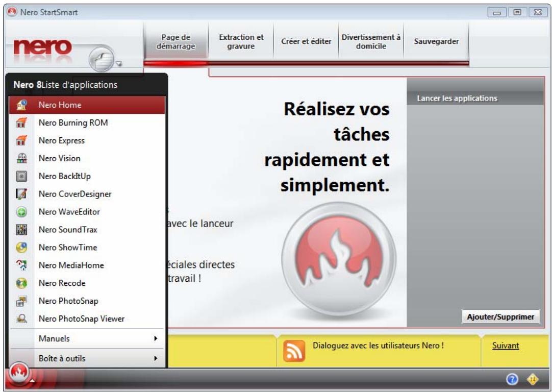The image size is (552, 392).
Task: Switch to Divertissement à domicile tab
Action: tap(371, 41)
